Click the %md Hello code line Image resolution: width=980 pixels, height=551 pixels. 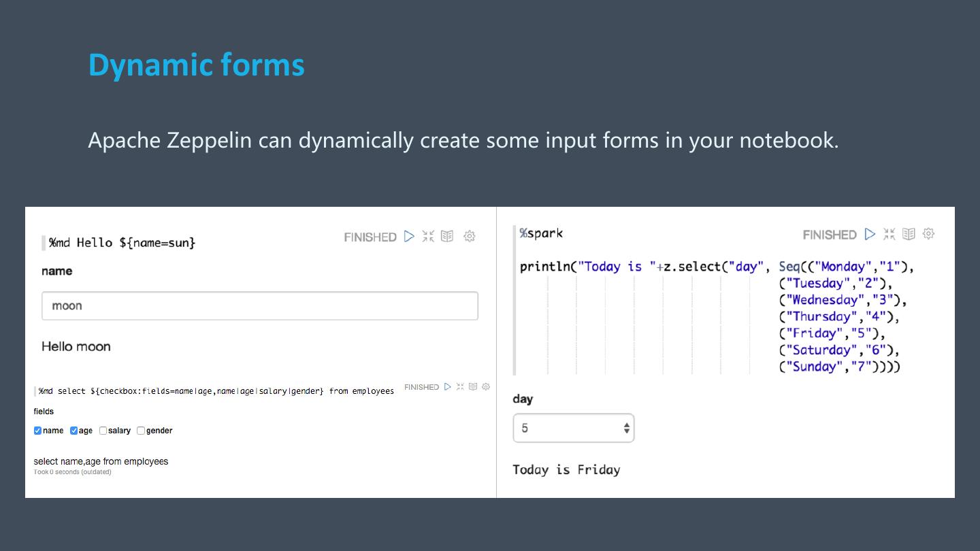122,243
